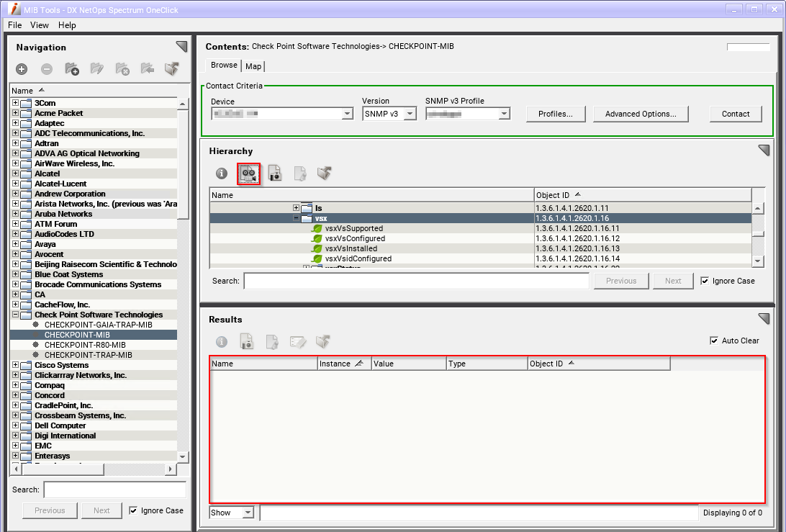Screen dimensions: 786x532
Task: Open the View menu
Action: [x=40, y=25]
